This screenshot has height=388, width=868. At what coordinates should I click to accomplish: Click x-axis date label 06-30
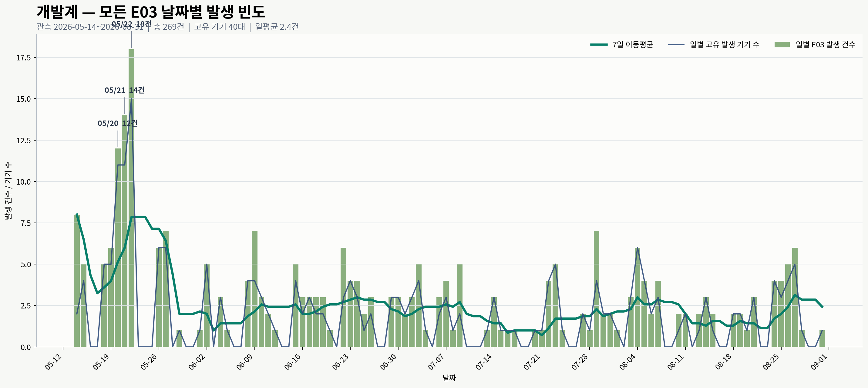tap(389, 362)
